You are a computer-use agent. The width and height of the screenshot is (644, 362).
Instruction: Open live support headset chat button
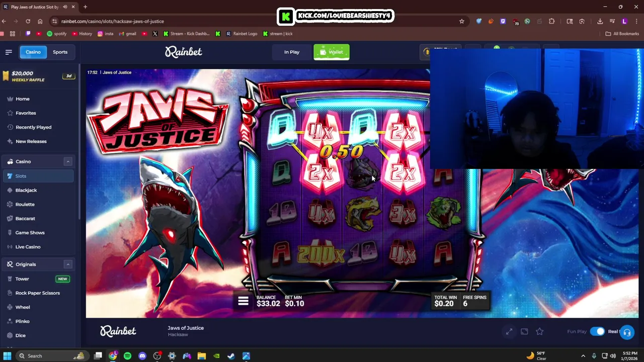tap(627, 332)
